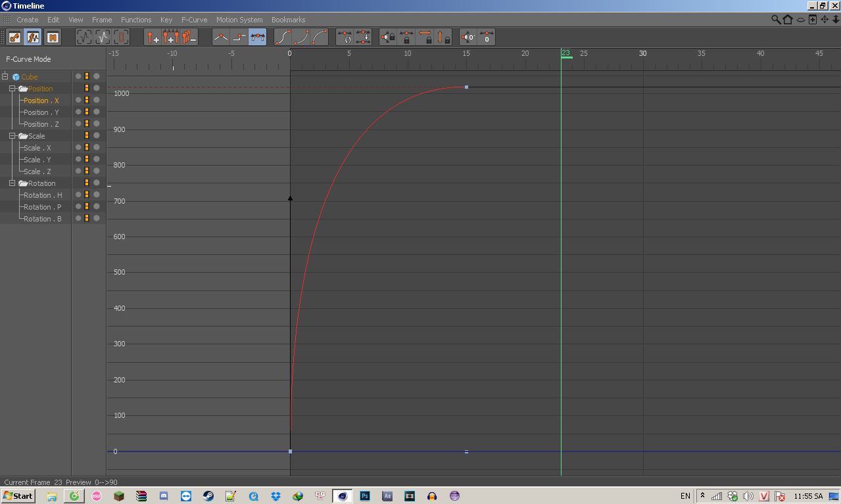Open the Motion System menu
This screenshot has width=841, height=504.
pyautogui.click(x=239, y=20)
